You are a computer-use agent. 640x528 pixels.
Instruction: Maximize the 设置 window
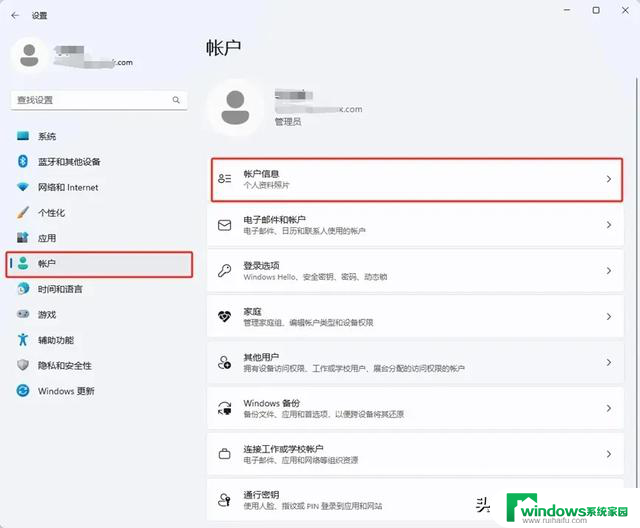(596, 10)
